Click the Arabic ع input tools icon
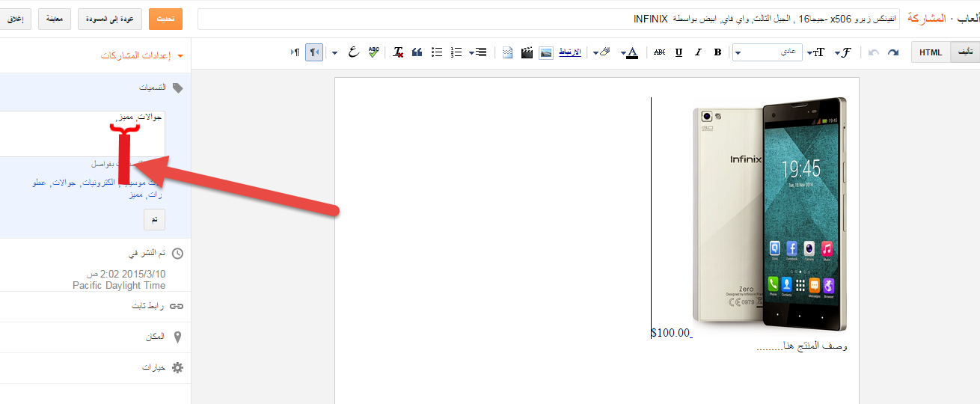The image size is (980, 404). [353, 52]
